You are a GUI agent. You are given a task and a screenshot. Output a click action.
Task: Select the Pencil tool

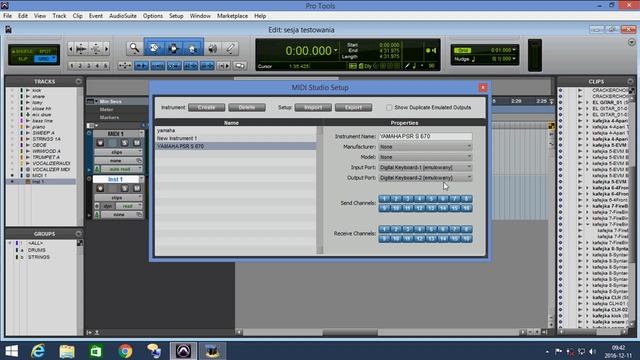coord(230,48)
